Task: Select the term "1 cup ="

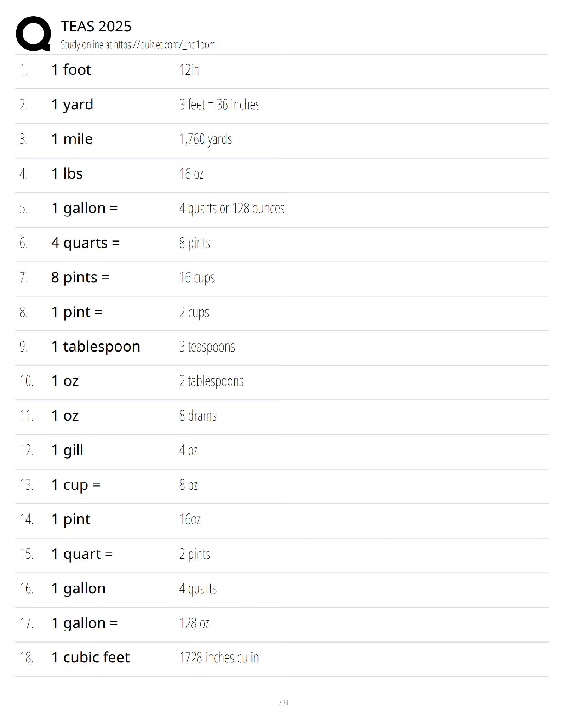Action: [x=75, y=485]
